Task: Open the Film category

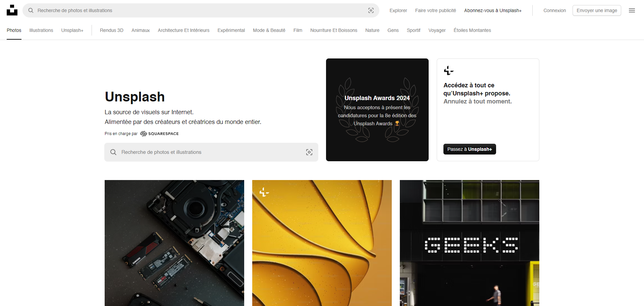Action: [x=298, y=30]
